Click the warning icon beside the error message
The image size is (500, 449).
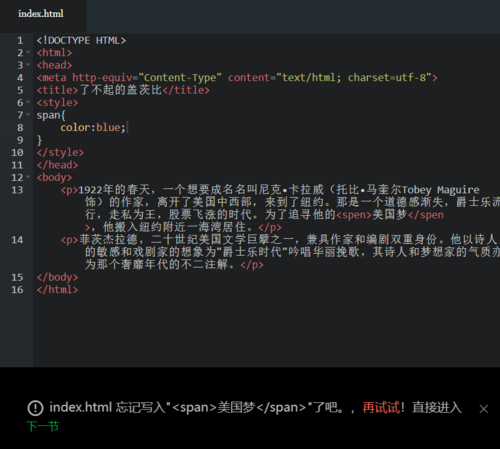point(35,408)
